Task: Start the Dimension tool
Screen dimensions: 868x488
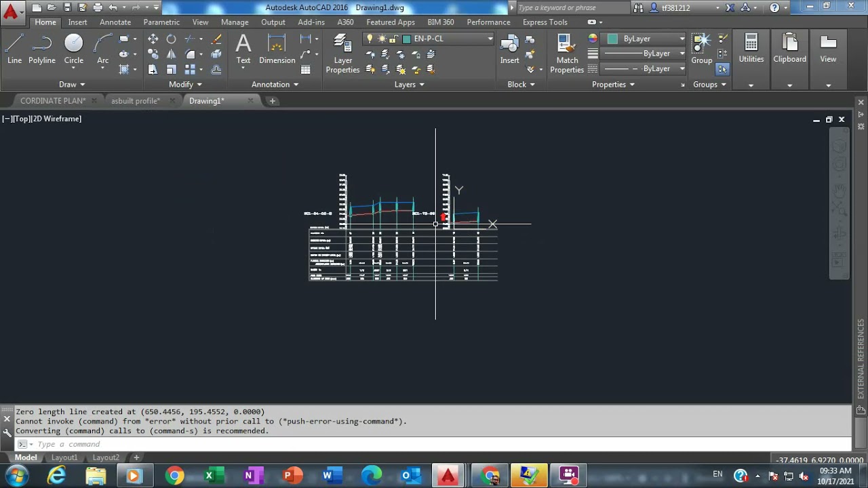Action: coord(277,50)
